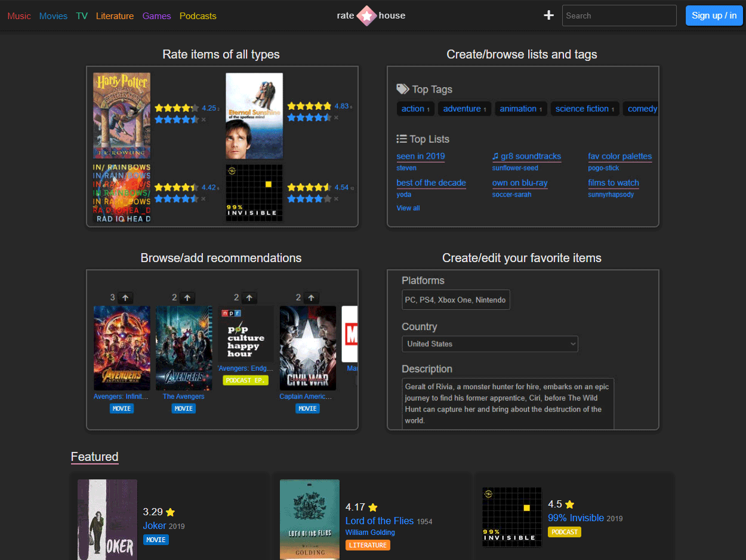Set your blue star rating for 99% Invisible
746x560 pixels.
pos(309,199)
